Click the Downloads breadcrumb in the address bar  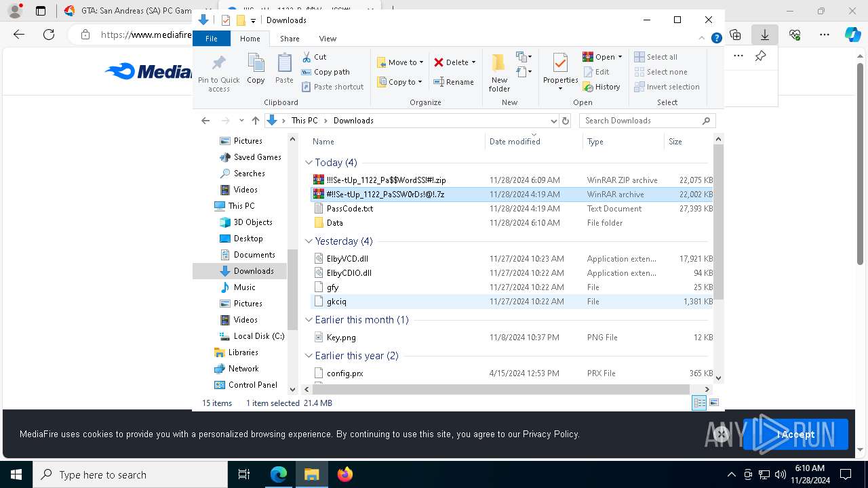pos(353,121)
